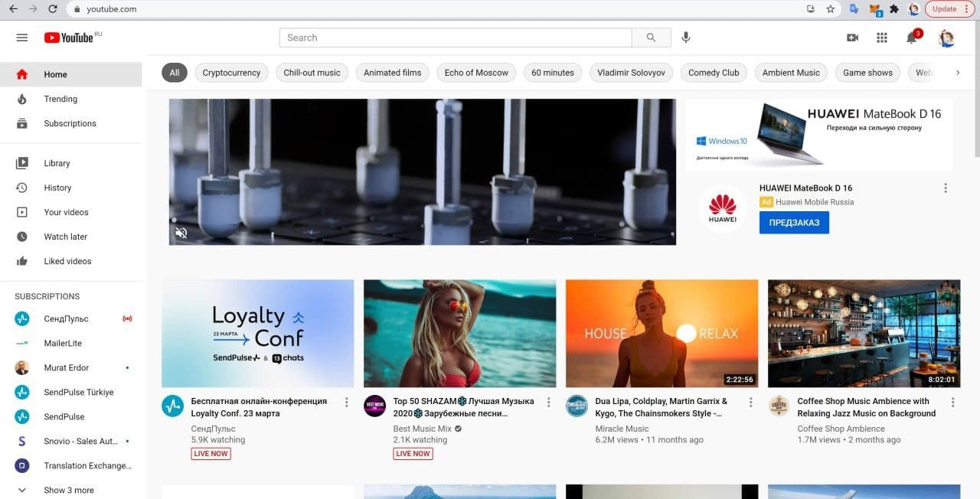Open the Best Music Mix channel name
980x499 pixels.
tap(422, 429)
